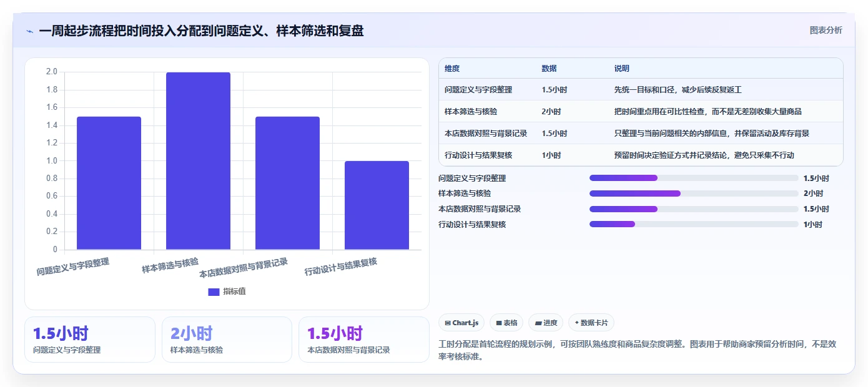Click the 表格 tag chip
Image resolution: width=868 pixels, height=387 pixels.
506,323
